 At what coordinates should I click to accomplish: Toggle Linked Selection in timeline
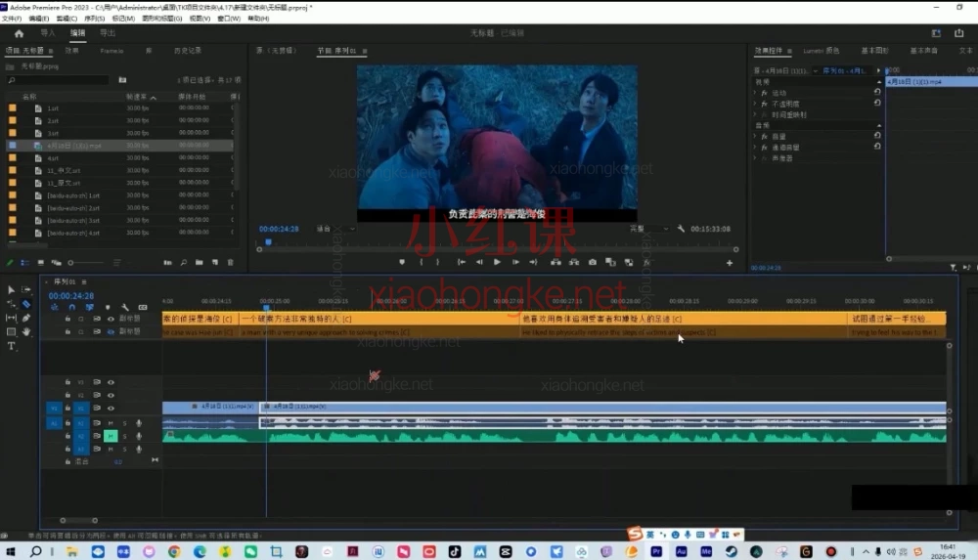tap(89, 308)
